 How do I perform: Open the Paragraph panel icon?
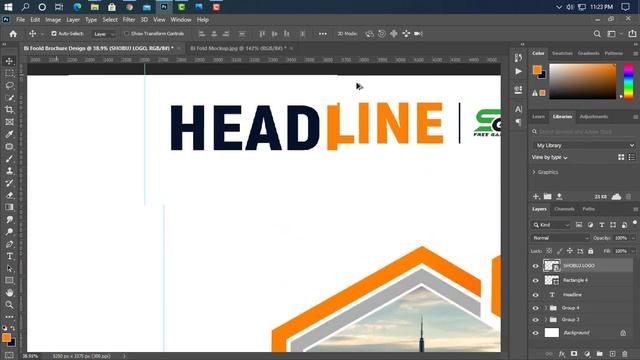click(x=518, y=122)
